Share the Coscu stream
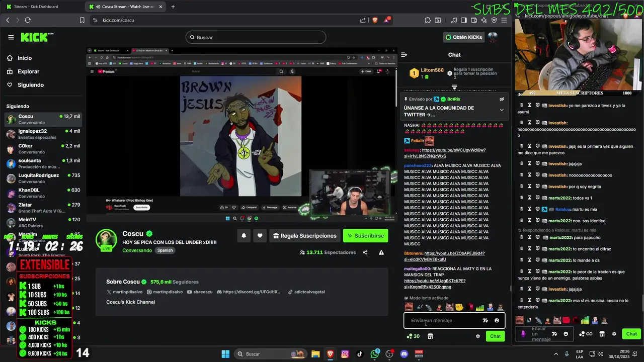 click(365, 252)
